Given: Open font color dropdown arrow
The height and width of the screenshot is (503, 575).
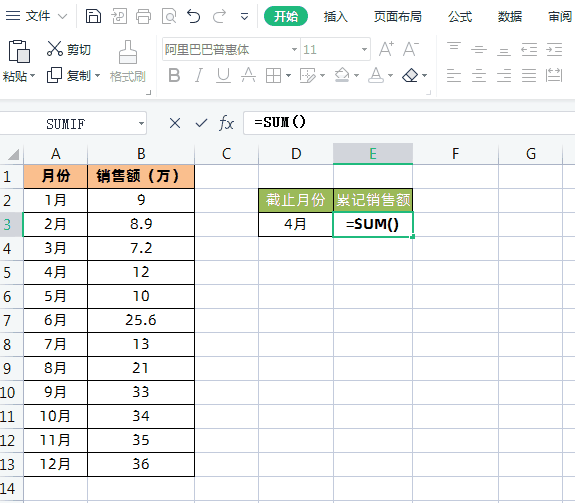Looking at the screenshot, I should pyautogui.click(x=391, y=76).
